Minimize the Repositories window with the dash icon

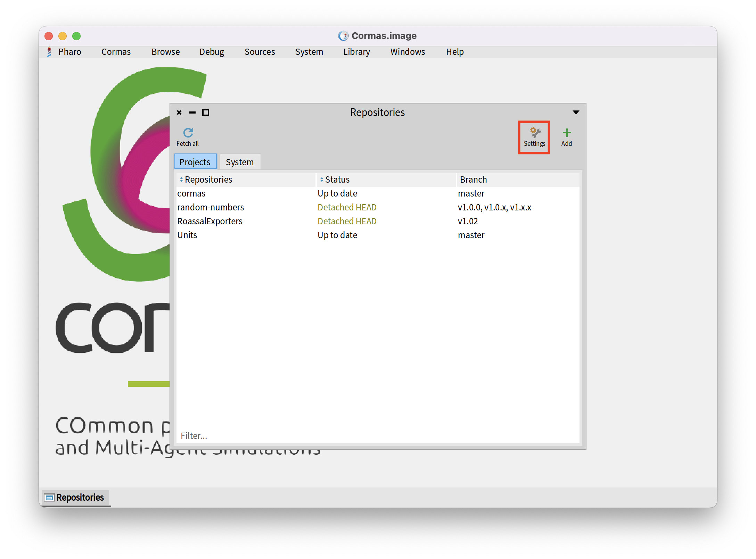192,112
